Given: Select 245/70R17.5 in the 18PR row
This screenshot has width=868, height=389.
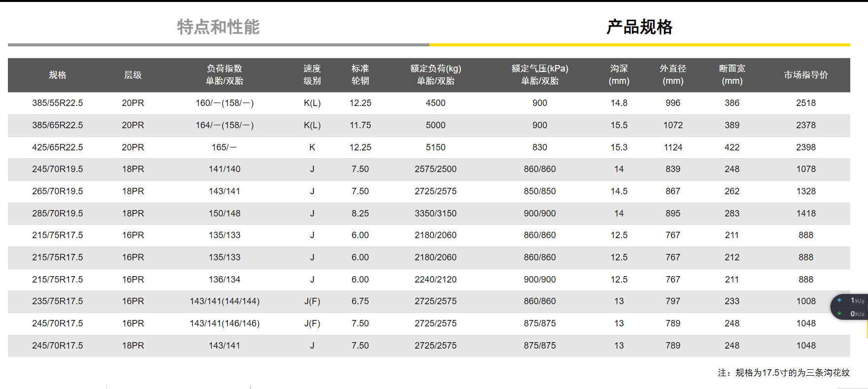Looking at the screenshot, I should pos(58,346).
